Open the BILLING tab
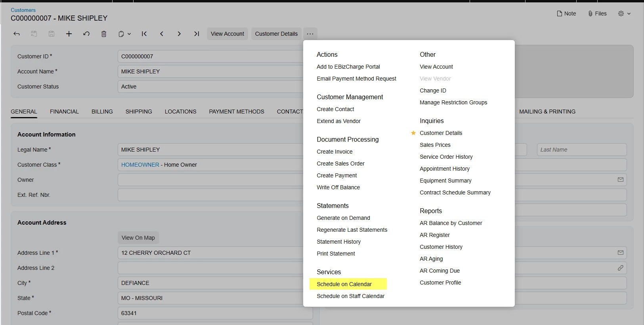This screenshot has width=644, height=325. point(102,112)
